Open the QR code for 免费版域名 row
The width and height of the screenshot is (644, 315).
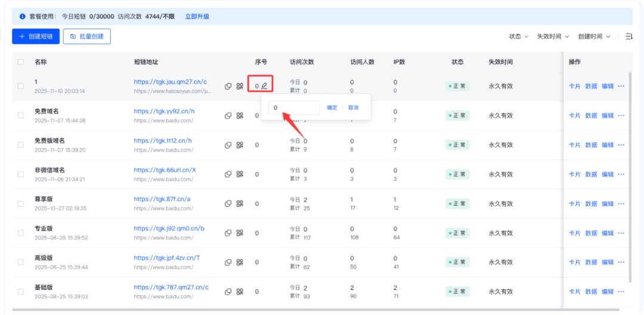pos(240,145)
